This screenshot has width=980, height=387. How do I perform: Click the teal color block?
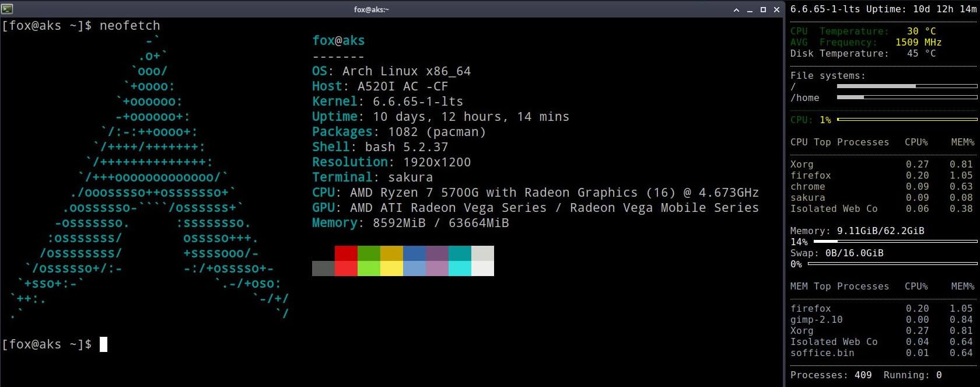click(460, 253)
